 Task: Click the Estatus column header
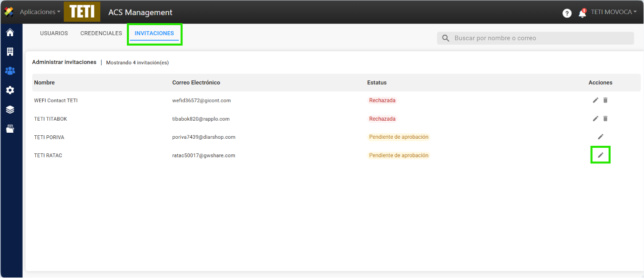377,82
